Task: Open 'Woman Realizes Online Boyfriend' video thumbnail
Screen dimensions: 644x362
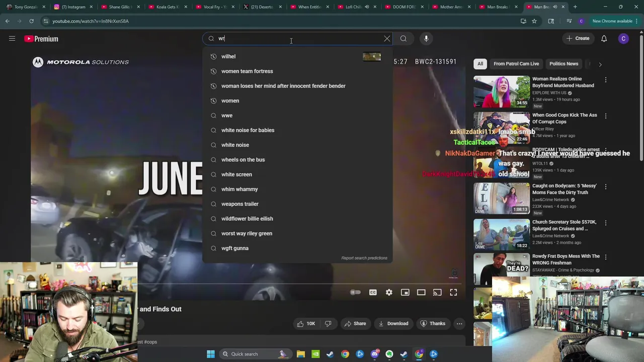Action: click(502, 92)
